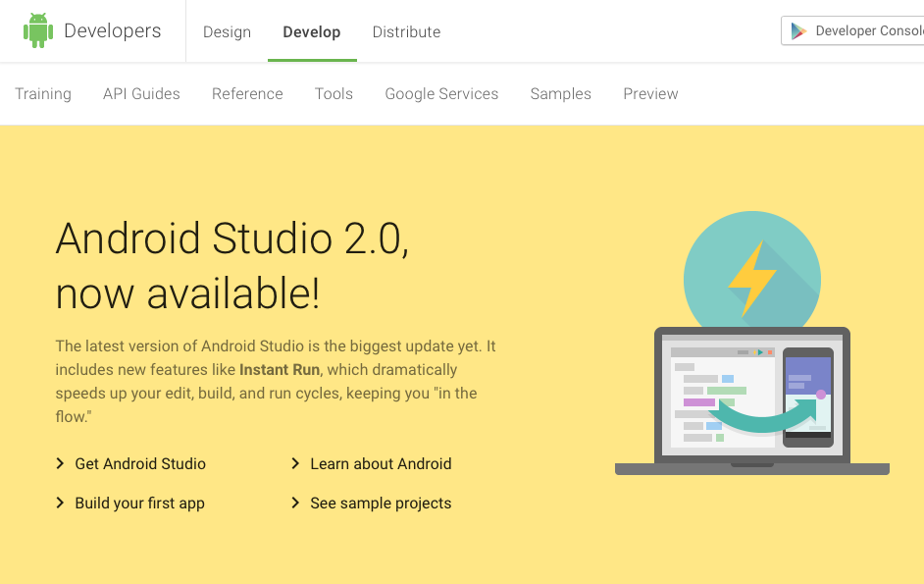Click the Android Studio 2.0 headline

coord(232,265)
